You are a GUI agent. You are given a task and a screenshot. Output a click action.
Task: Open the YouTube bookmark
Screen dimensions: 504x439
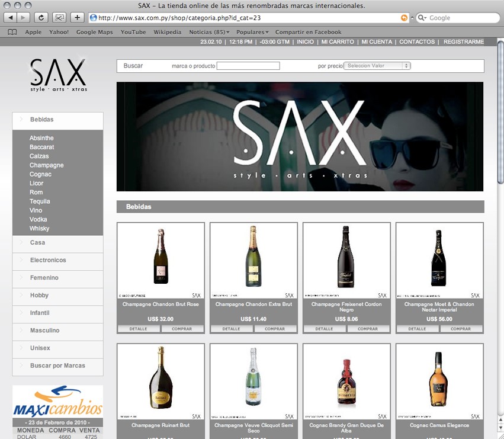click(133, 32)
